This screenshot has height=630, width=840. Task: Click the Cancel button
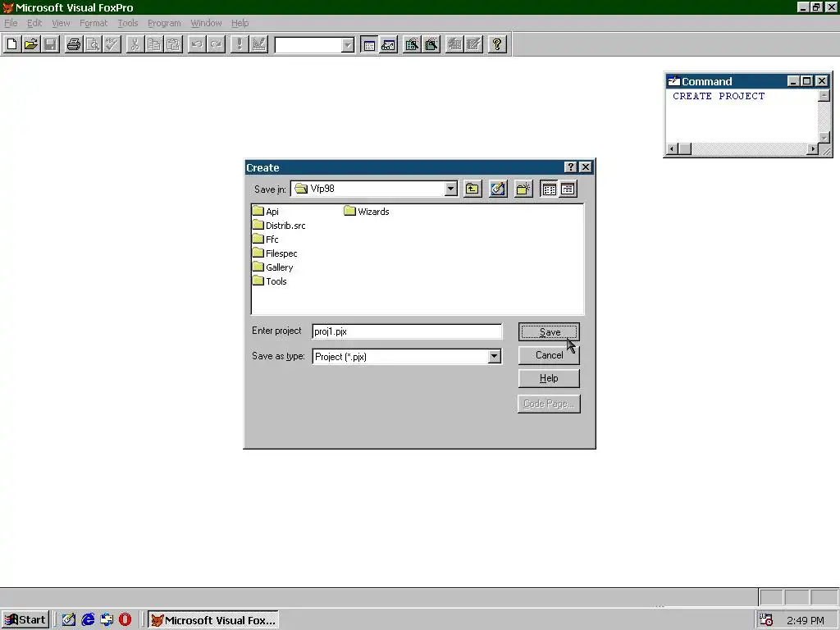pos(549,355)
